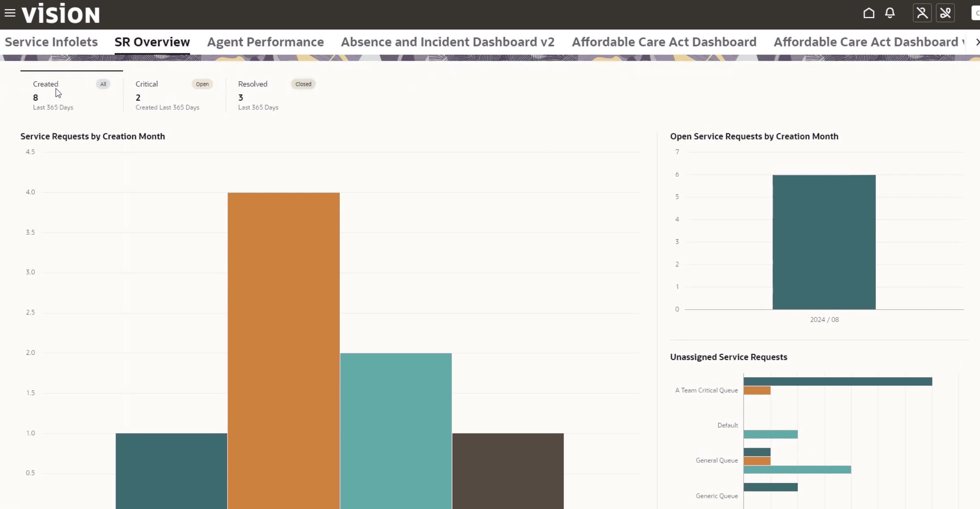Click the light teal Default queue bar
The width and height of the screenshot is (980, 509).
pyautogui.click(x=770, y=434)
